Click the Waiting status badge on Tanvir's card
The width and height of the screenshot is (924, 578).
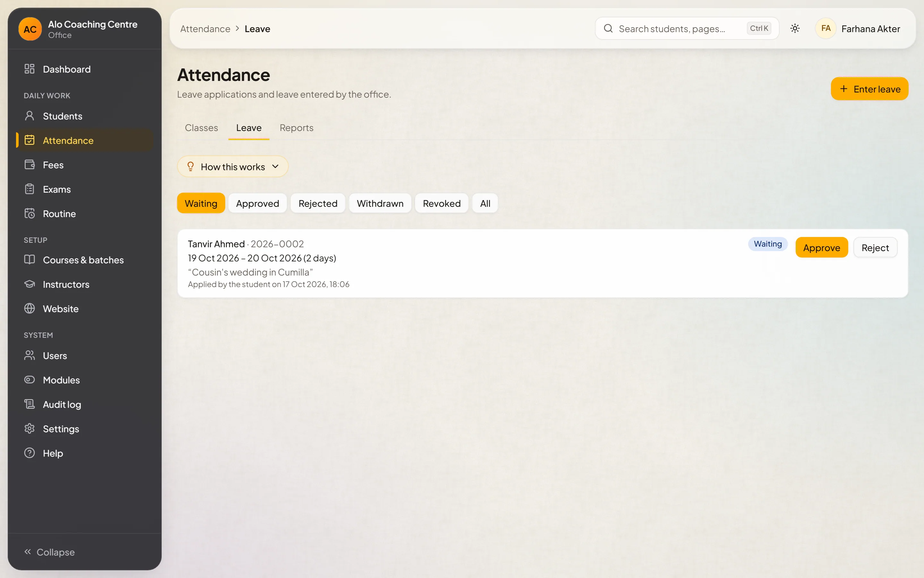pyautogui.click(x=768, y=244)
